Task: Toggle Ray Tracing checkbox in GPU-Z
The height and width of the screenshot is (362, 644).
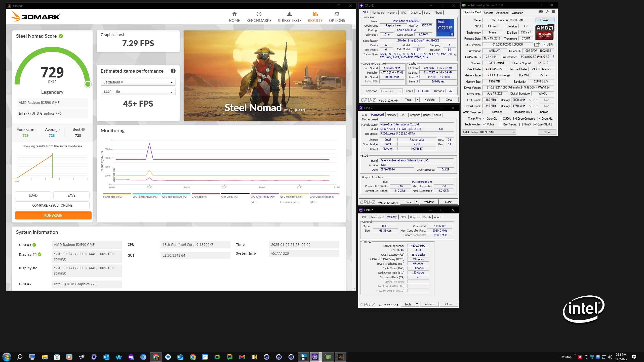Action: point(501,124)
